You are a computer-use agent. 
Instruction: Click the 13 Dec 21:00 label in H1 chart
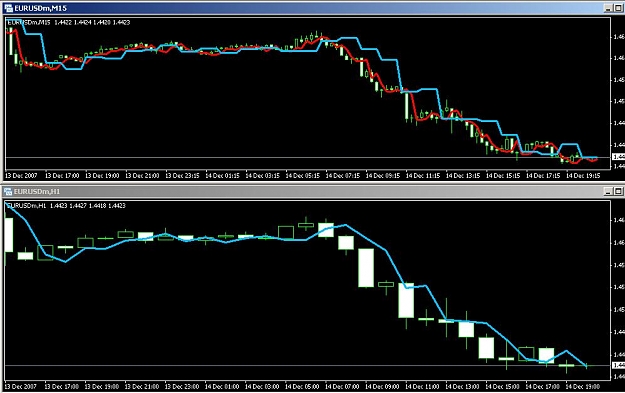tap(142, 386)
